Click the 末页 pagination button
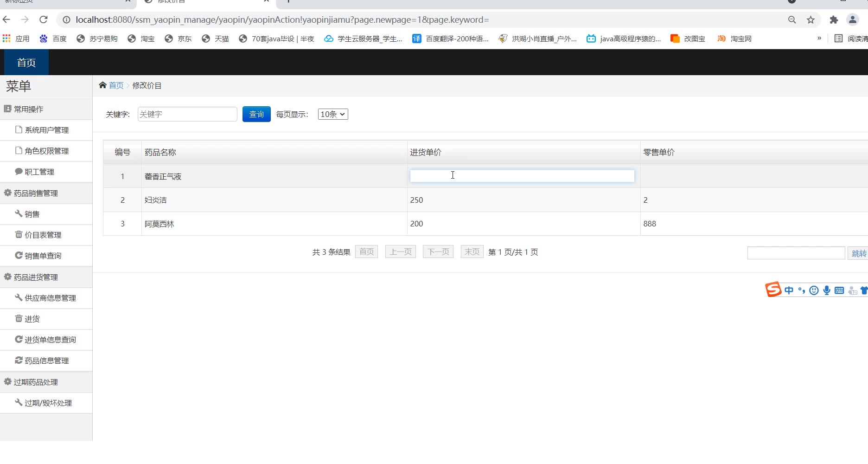Viewport: 868px width, 464px height. pyautogui.click(x=472, y=251)
